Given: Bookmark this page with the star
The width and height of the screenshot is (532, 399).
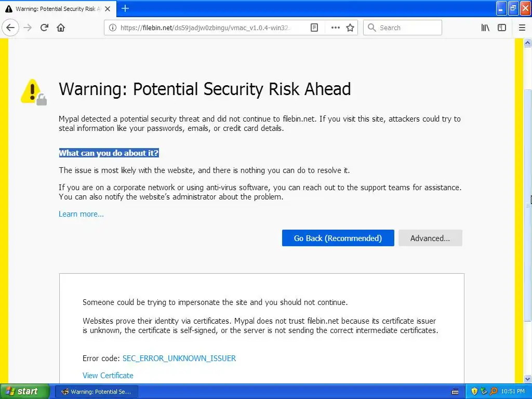Looking at the screenshot, I should (350, 28).
